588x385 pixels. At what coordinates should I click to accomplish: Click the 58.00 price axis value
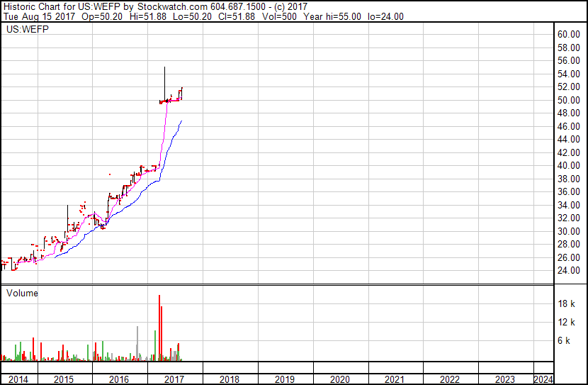(x=568, y=48)
